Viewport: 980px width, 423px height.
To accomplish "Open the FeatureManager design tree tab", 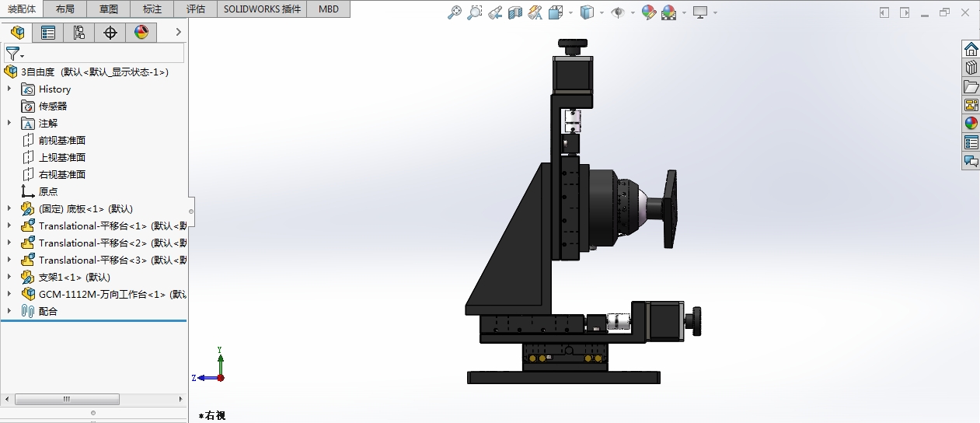I will tap(17, 33).
